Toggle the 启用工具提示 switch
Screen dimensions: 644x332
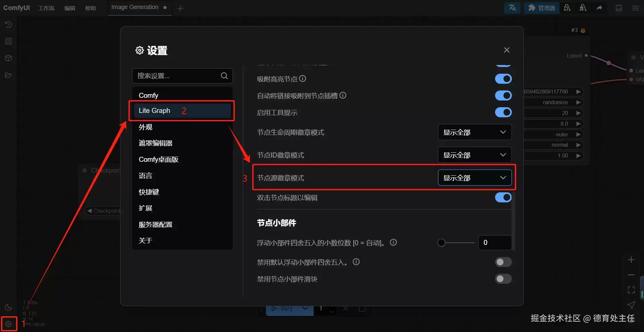point(503,112)
